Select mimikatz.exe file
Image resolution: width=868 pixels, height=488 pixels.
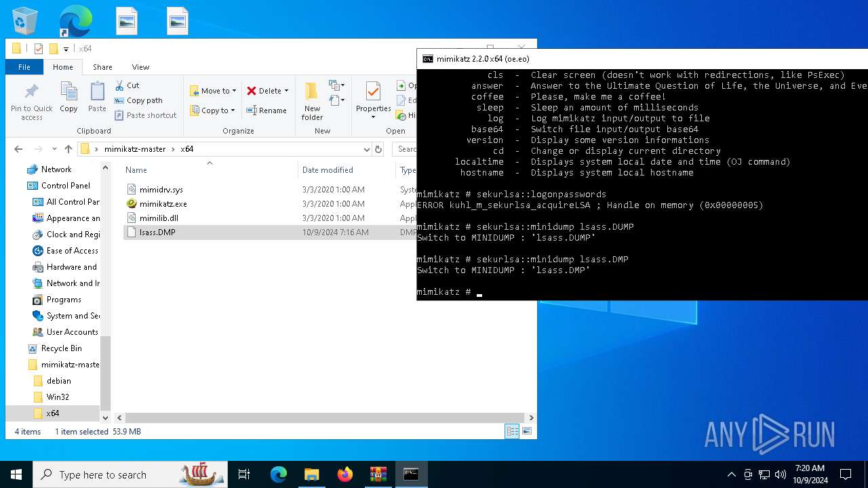click(163, 204)
